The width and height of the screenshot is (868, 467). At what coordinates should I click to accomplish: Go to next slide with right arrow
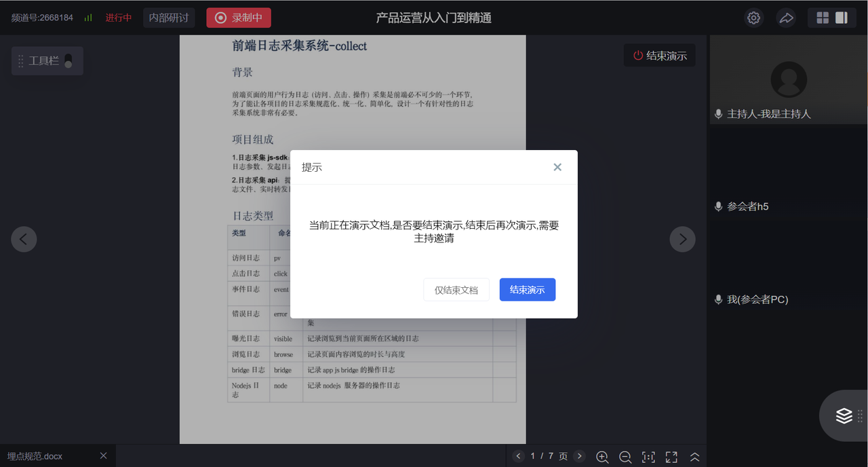point(682,239)
